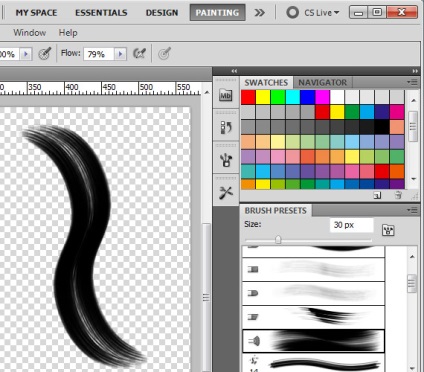Open the History panel icon
The image size is (424, 372).
(x=226, y=127)
